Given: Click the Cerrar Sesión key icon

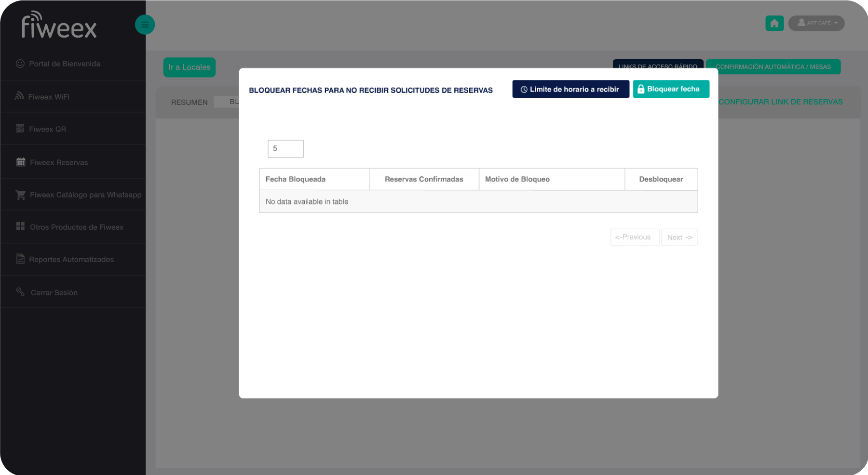Looking at the screenshot, I should pos(20,292).
